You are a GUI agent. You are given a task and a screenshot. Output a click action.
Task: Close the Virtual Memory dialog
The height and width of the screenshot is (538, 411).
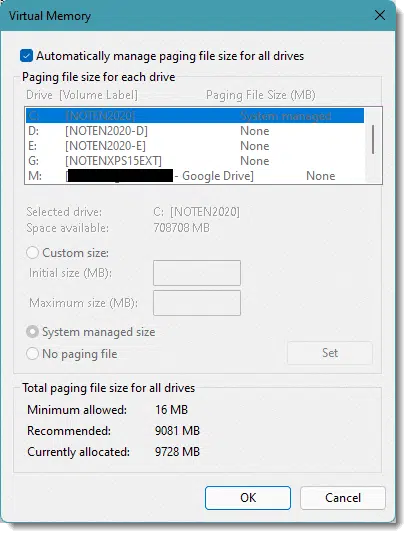pyautogui.click(x=380, y=15)
